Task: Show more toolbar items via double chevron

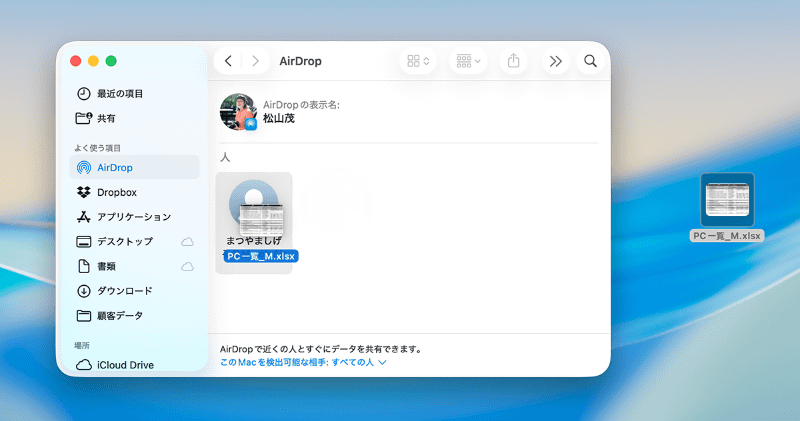Action: tap(556, 61)
